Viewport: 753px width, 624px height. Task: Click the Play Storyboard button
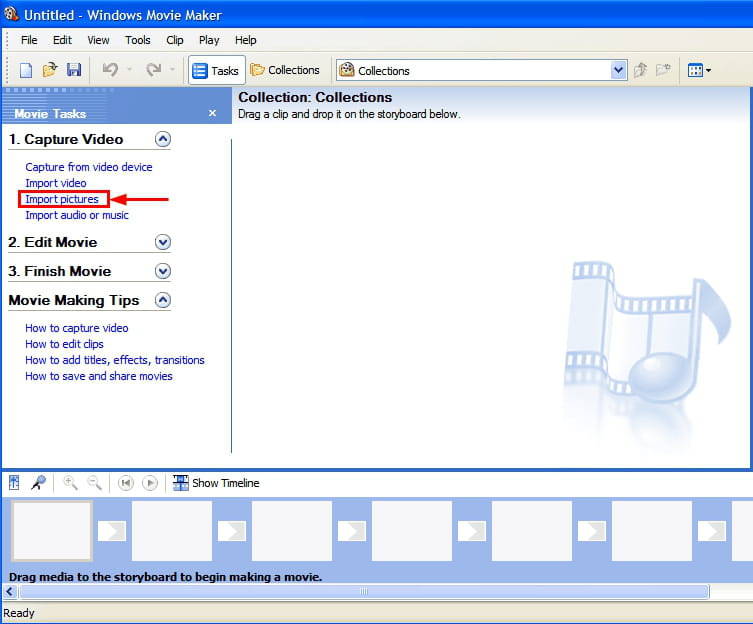[150, 483]
